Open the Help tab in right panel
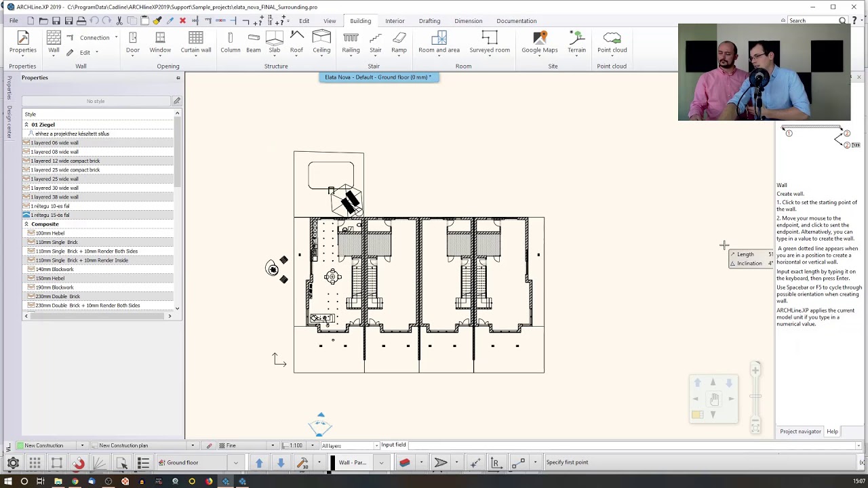Image resolution: width=868 pixels, height=488 pixels. point(832,432)
